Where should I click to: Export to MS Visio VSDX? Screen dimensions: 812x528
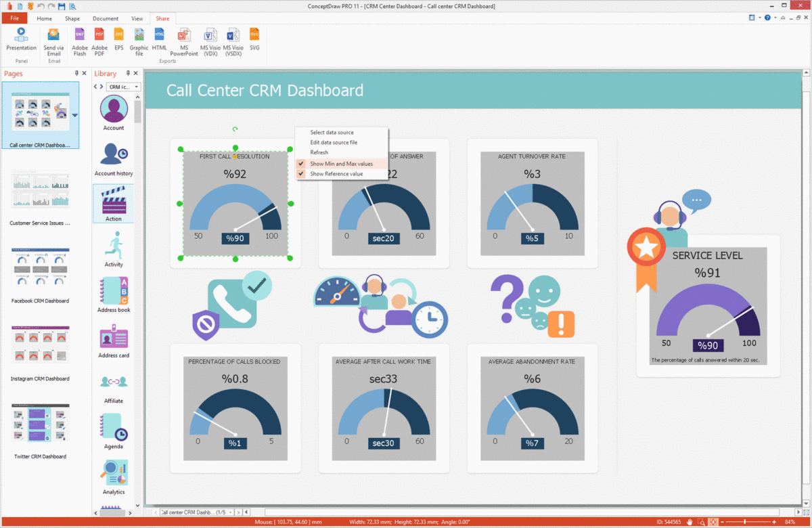233,41
